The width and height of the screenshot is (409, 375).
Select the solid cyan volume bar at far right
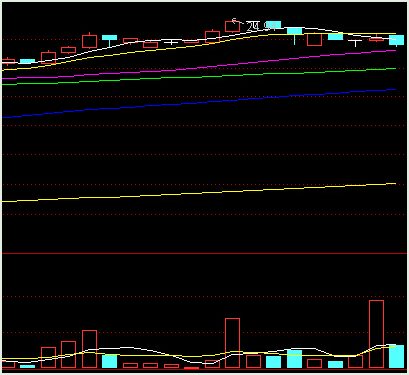[396, 356]
